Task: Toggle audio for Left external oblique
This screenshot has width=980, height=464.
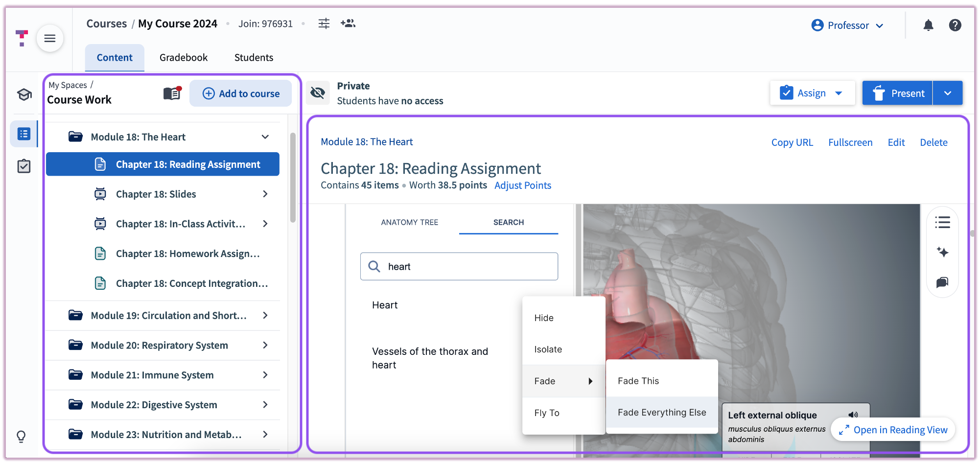Action: click(854, 415)
